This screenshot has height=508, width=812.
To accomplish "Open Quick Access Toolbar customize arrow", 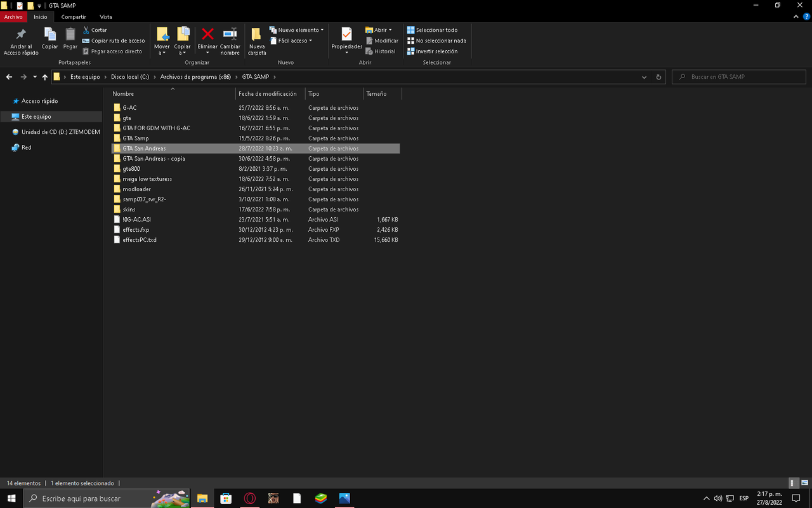I will tap(39, 6).
